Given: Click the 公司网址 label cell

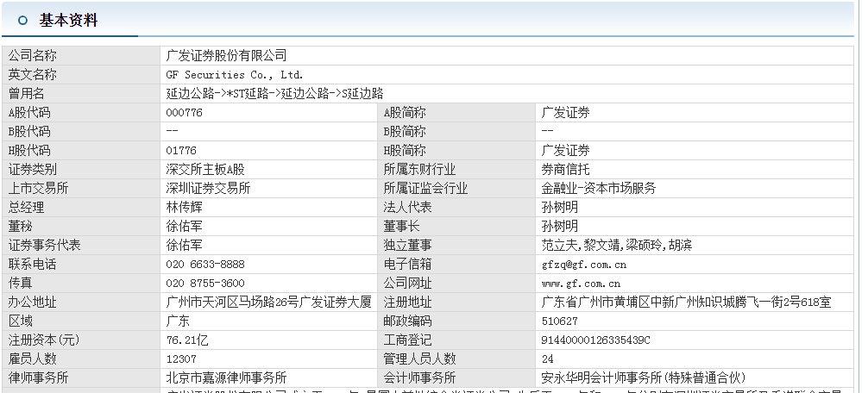Looking at the screenshot, I should tap(456, 283).
